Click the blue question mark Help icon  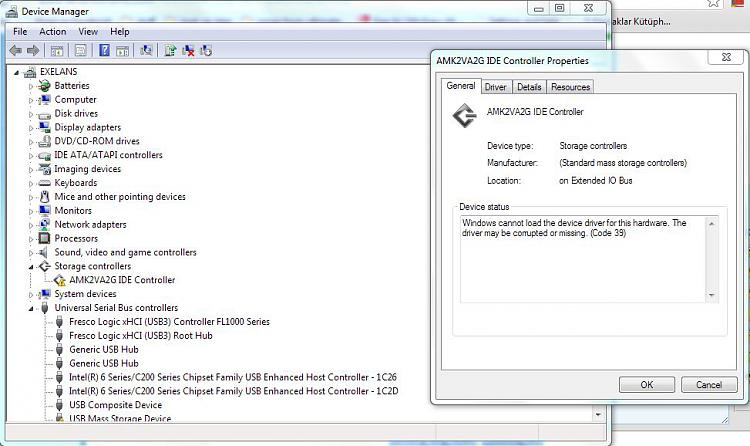(x=104, y=50)
